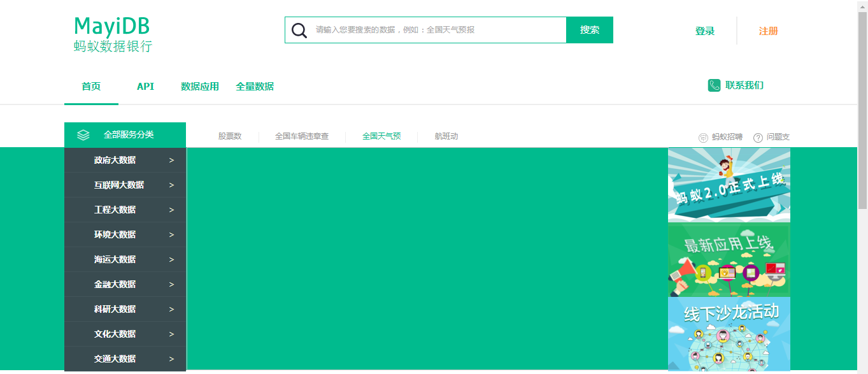Open the 数据应用 section
868x374 pixels.
pyautogui.click(x=199, y=87)
